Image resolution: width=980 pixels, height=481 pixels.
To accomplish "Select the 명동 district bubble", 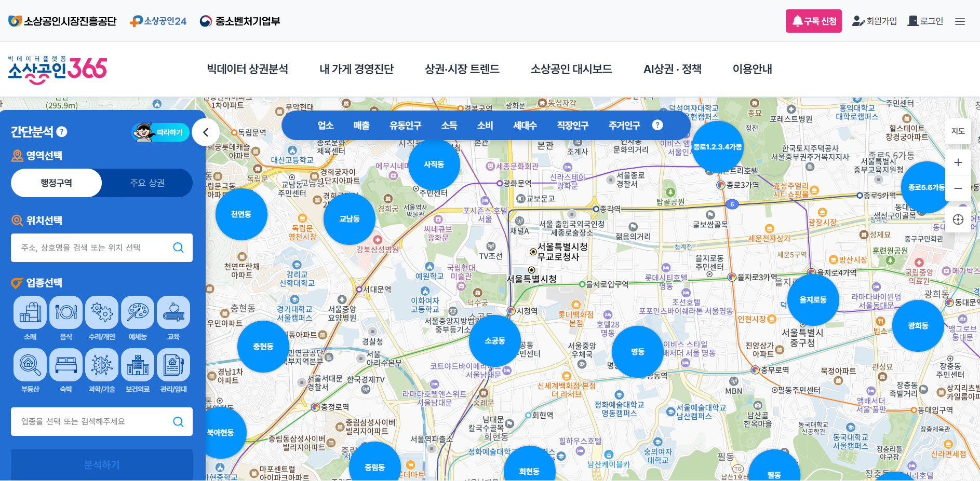I will pyautogui.click(x=638, y=352).
